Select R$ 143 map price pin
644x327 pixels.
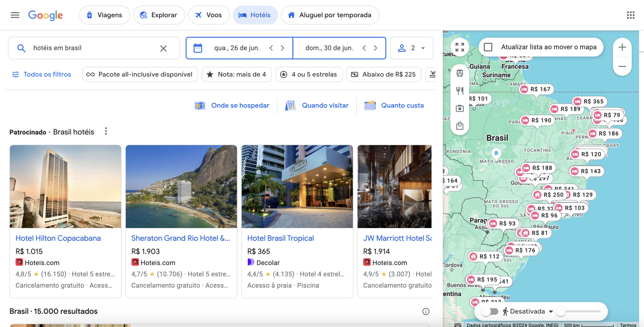(x=586, y=171)
